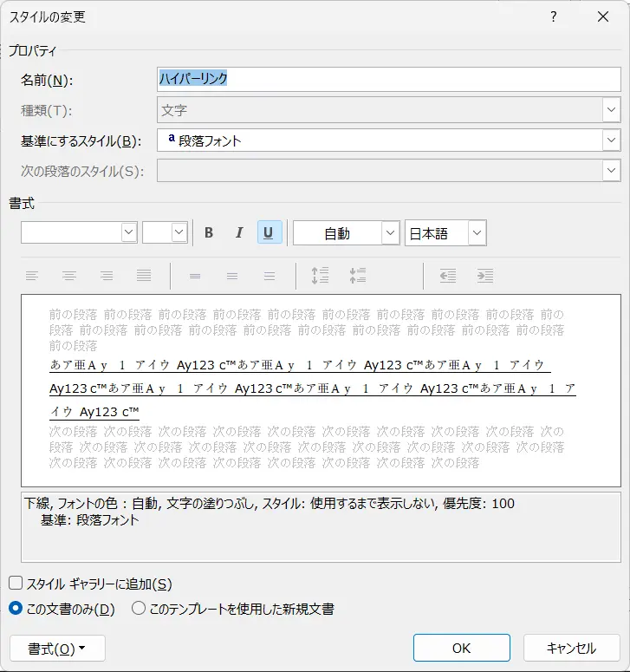Enable スタイル ギャラリーに追加 checkbox
This screenshot has width=630, height=672.
tap(16, 584)
